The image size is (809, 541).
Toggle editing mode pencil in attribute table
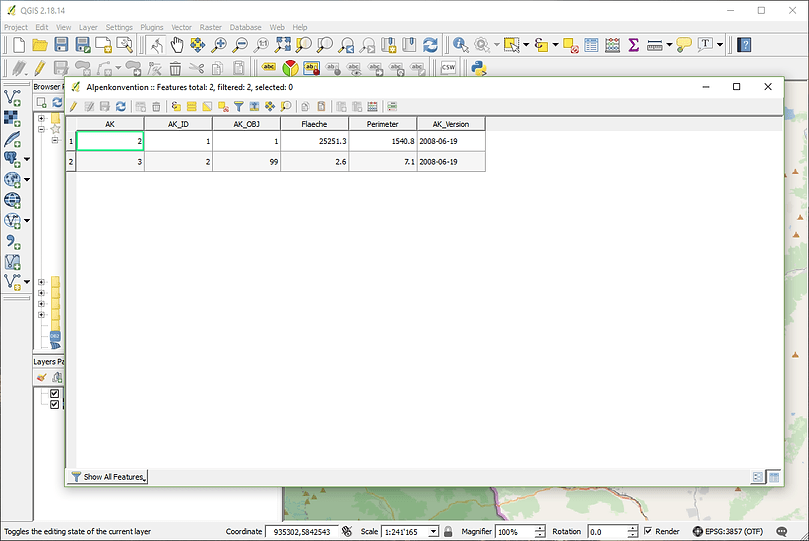[x=73, y=107]
